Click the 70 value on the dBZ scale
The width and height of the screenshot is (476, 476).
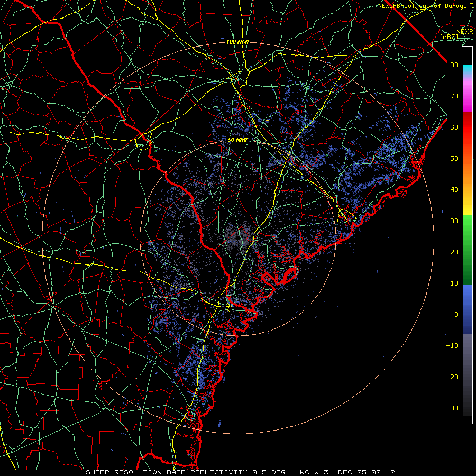click(x=454, y=96)
